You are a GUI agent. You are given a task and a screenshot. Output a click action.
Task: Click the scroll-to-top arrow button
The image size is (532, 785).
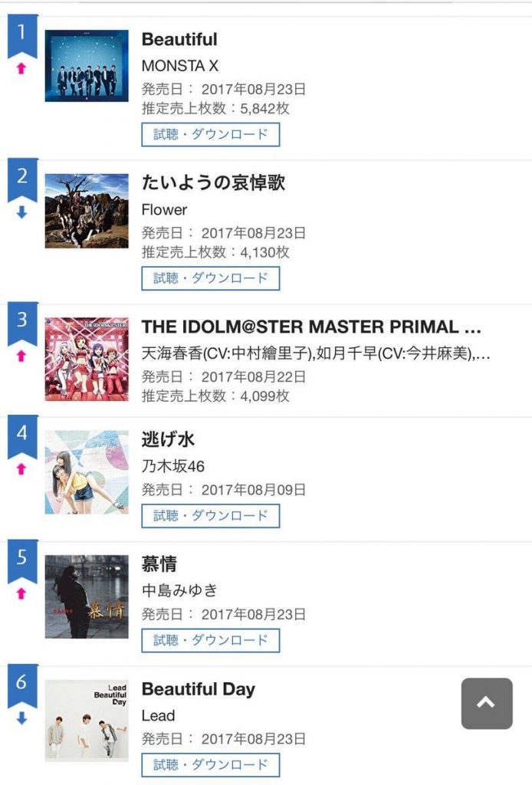[487, 703]
